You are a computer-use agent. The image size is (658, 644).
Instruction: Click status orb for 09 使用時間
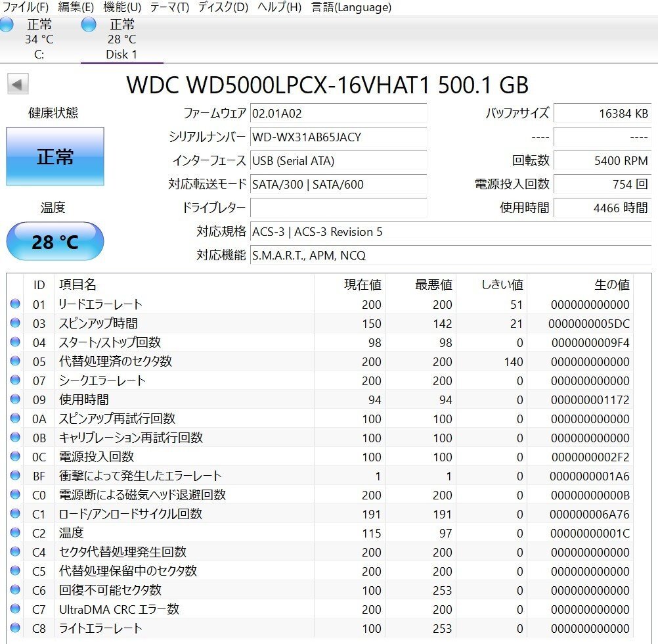[x=15, y=399]
